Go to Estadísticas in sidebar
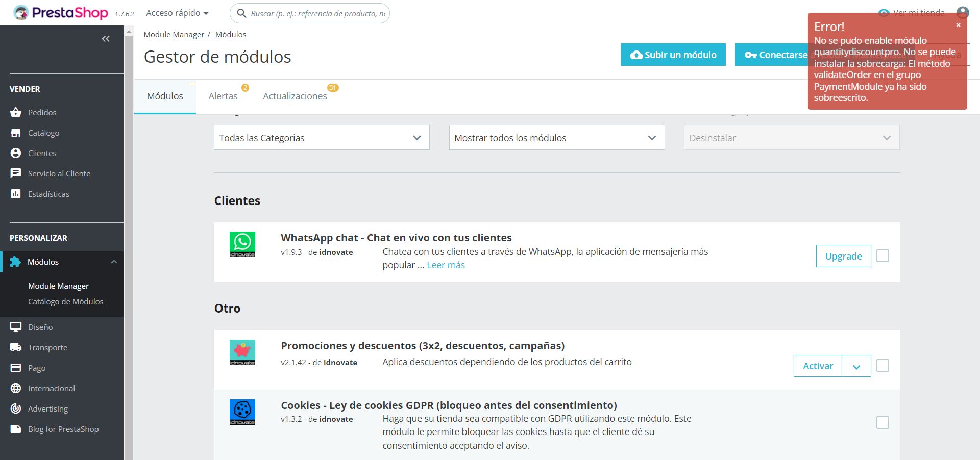Screen dimensions: 980x460 point(48,194)
